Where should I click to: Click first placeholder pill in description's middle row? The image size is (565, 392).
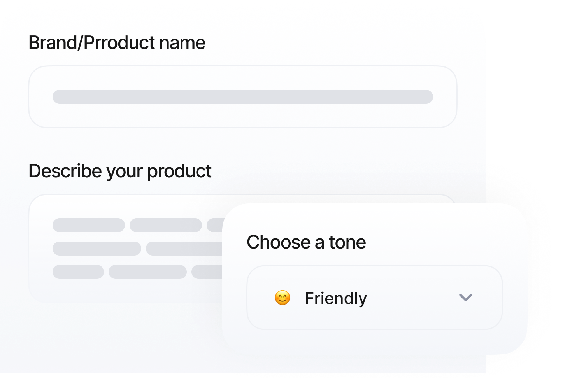(97, 248)
